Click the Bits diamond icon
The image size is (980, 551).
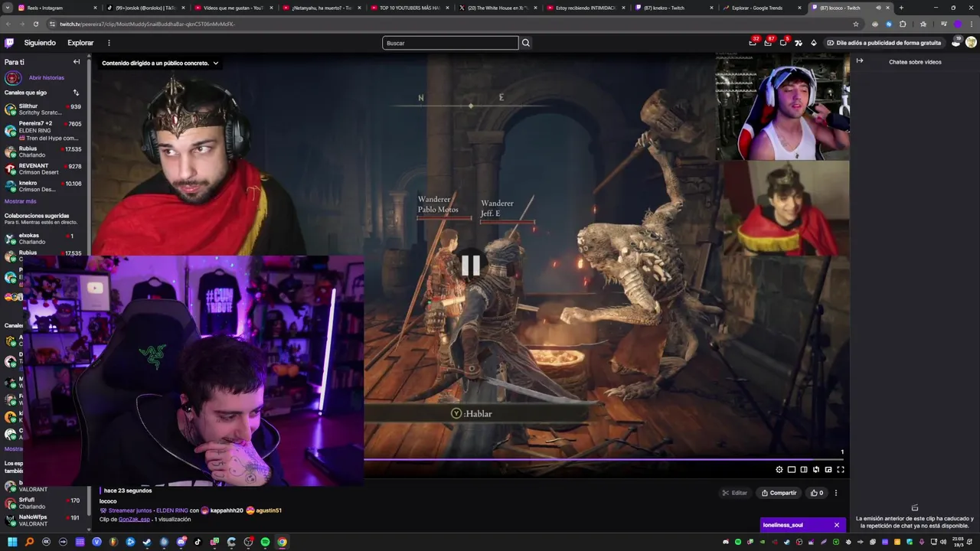(x=813, y=43)
